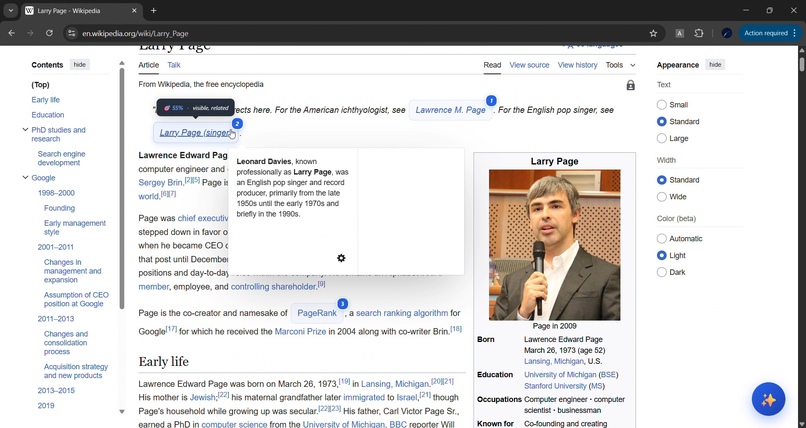Select the Read tab

pyautogui.click(x=492, y=65)
